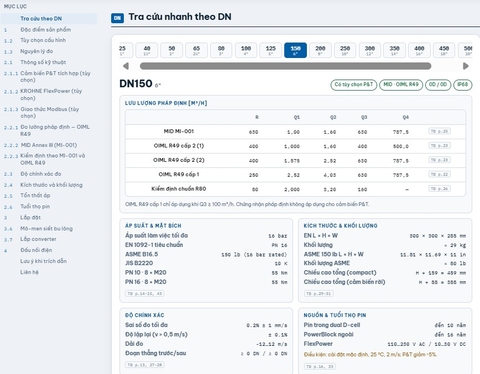The height and width of the screenshot is (374, 480).
Task: Click the IP68 badge
Action: 463,85
